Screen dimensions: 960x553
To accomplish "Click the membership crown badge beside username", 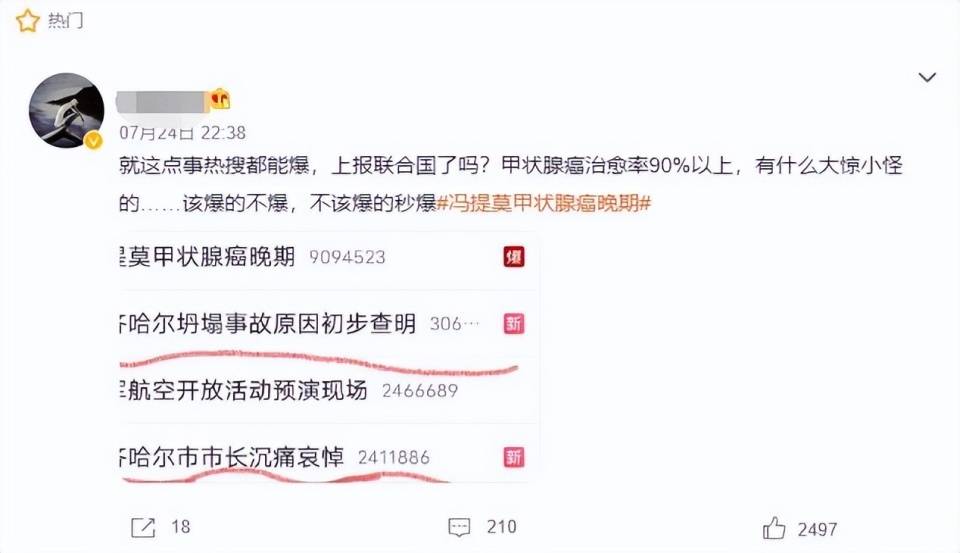I will point(220,99).
